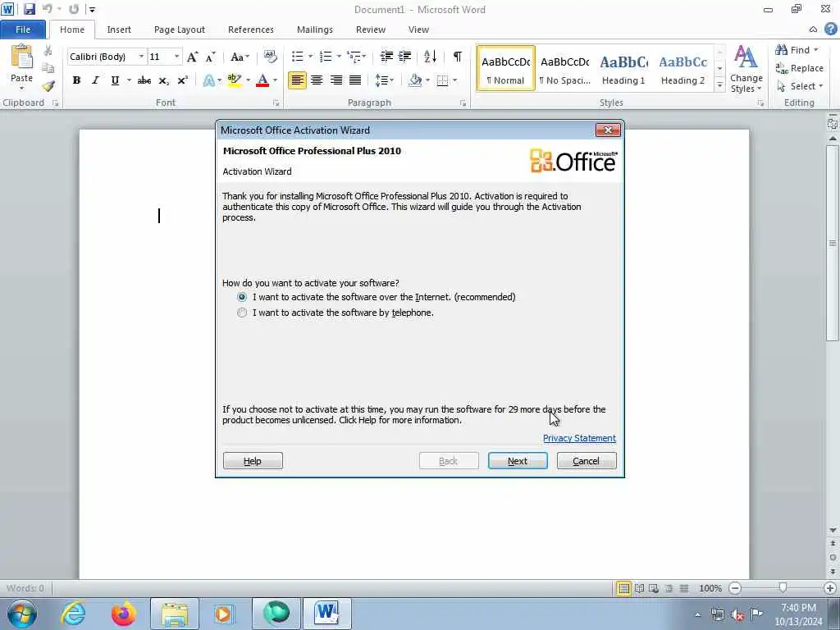Open the Line Spacing dropdown
840x630 pixels.
(384, 80)
